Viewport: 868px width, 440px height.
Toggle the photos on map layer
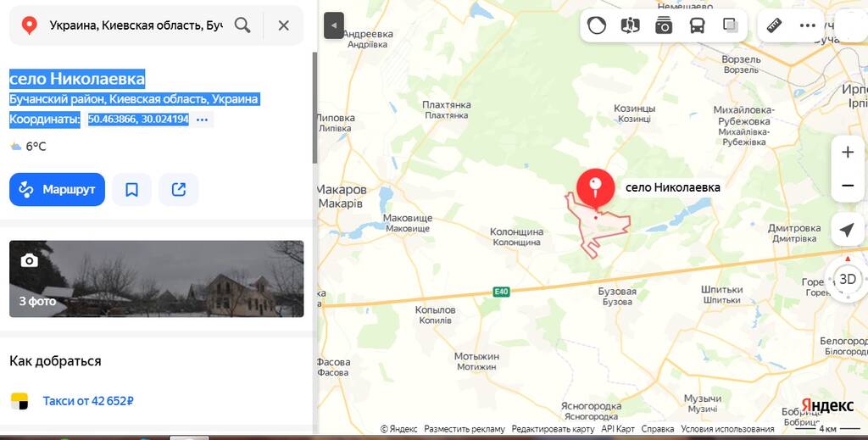point(663,25)
